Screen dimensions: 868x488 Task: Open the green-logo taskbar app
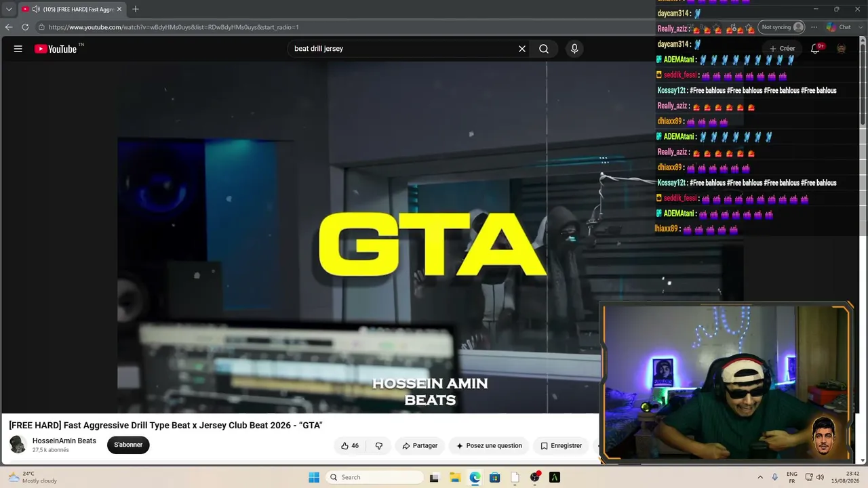pyautogui.click(x=555, y=477)
